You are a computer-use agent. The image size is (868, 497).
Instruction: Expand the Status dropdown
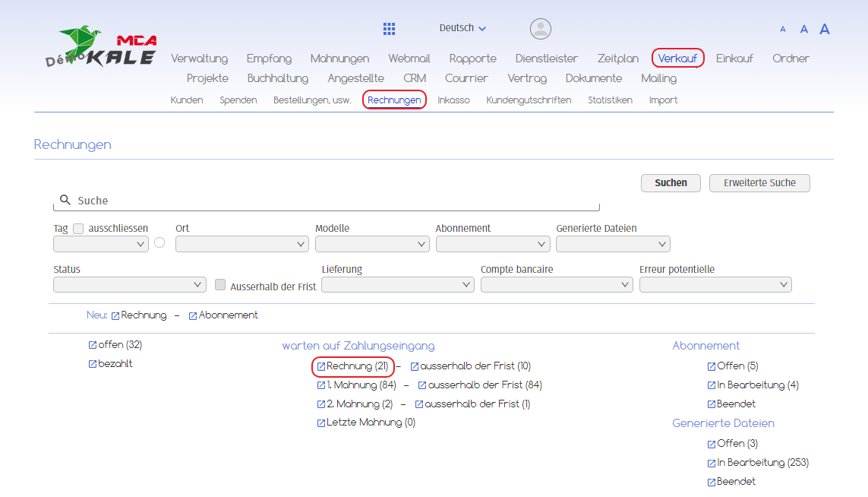130,285
